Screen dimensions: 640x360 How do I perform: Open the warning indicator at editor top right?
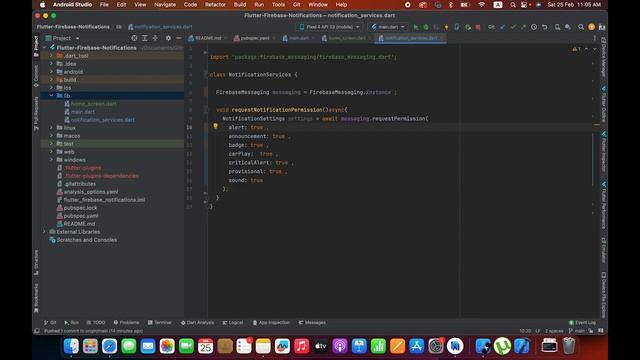(576, 49)
